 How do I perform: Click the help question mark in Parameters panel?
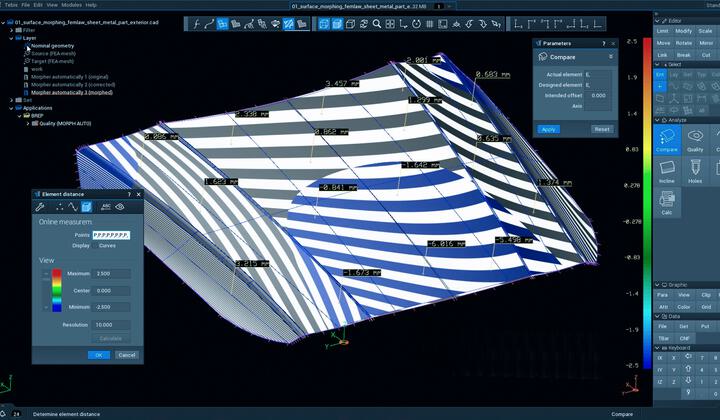[x=604, y=43]
